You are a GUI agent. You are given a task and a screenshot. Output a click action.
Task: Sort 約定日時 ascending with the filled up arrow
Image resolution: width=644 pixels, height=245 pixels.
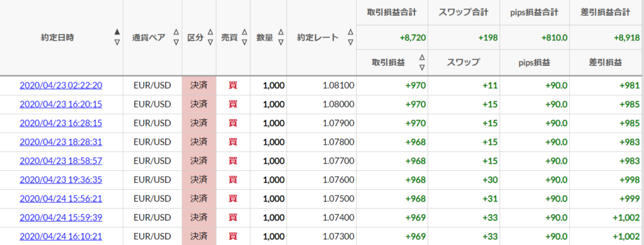coord(117,32)
